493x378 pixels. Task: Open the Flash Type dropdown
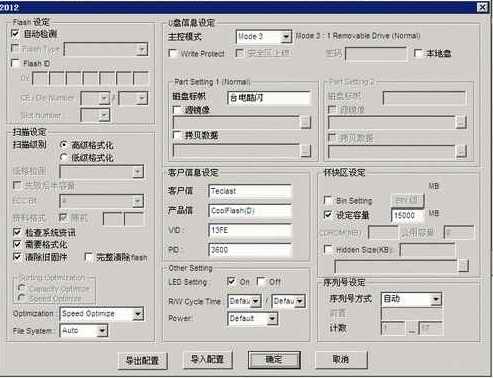(142, 49)
